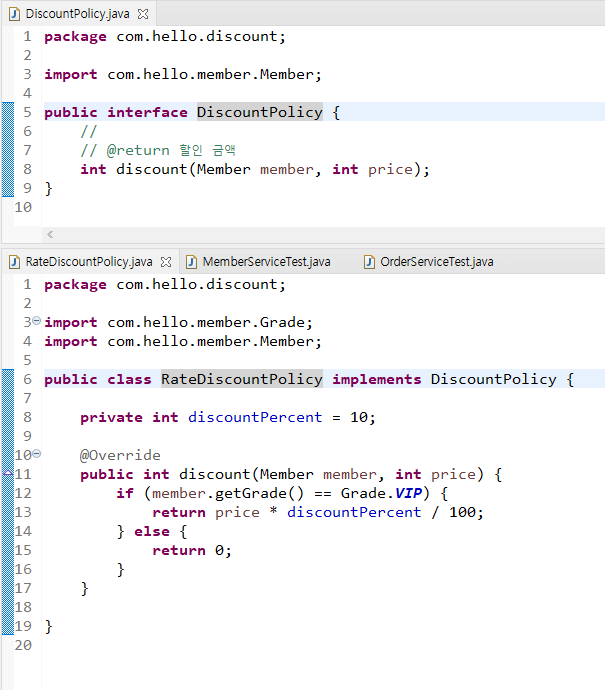Click '100' in the return price expression
The height and width of the screenshot is (690, 605).
[462, 512]
